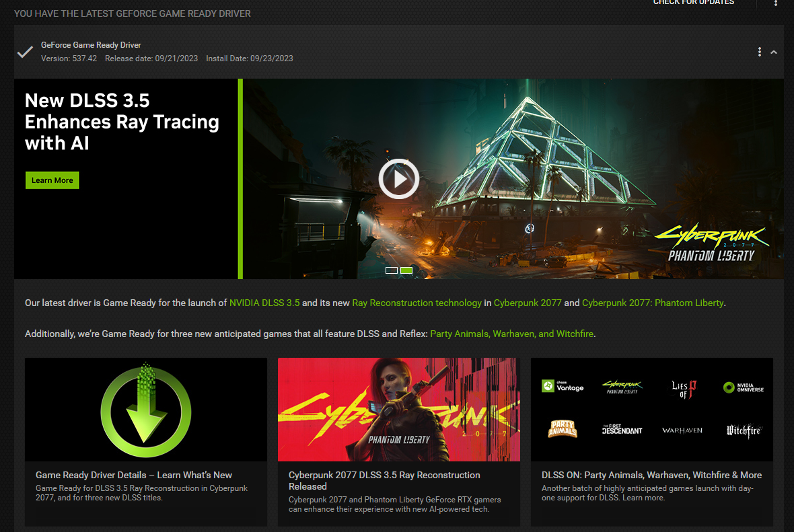Click Cyberpunk 2077 and Phantom Liberty gamers description
This screenshot has height=532, width=794.
(394, 504)
